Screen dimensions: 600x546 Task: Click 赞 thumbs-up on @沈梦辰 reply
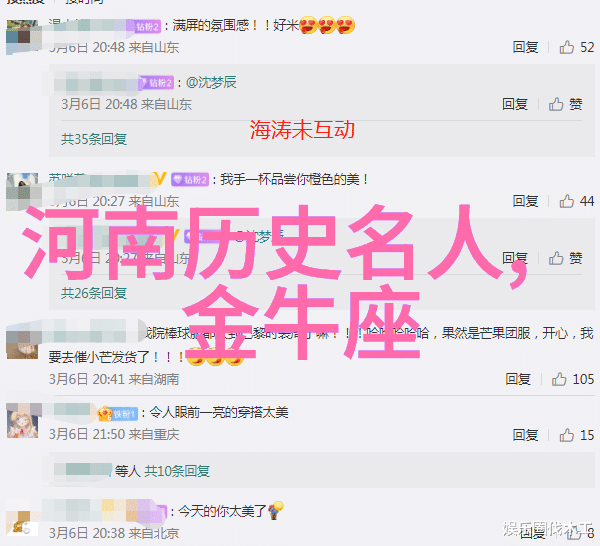tap(566, 104)
